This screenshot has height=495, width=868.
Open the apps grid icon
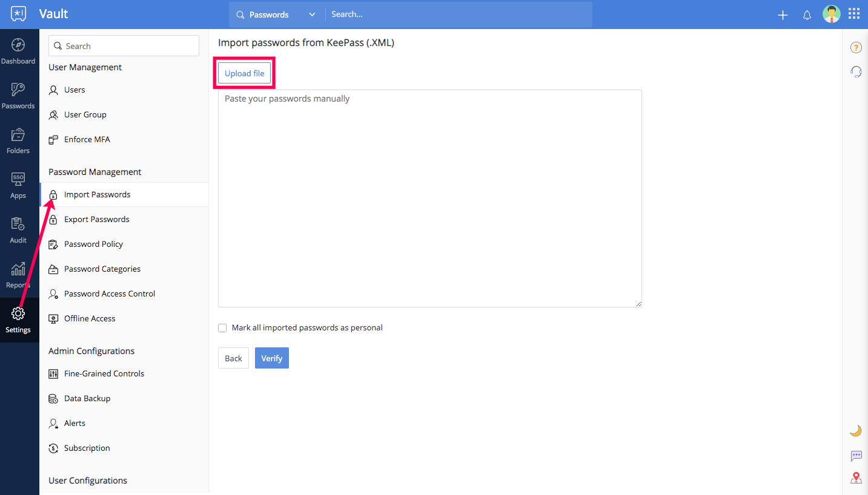854,14
